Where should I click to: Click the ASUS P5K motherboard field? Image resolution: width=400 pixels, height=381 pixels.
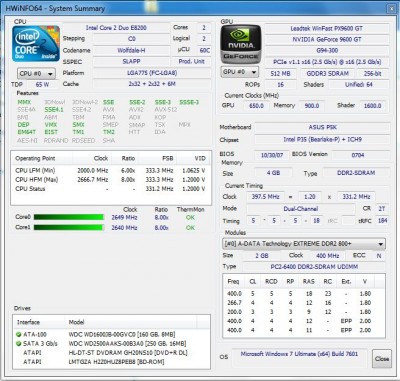click(322, 127)
